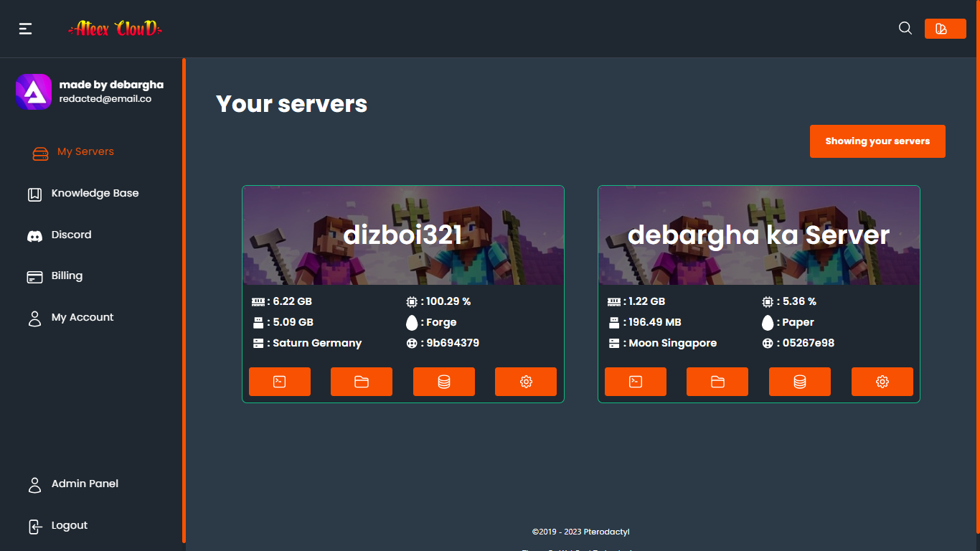Select the search magnifier icon
The width and height of the screenshot is (980, 551).
click(905, 28)
